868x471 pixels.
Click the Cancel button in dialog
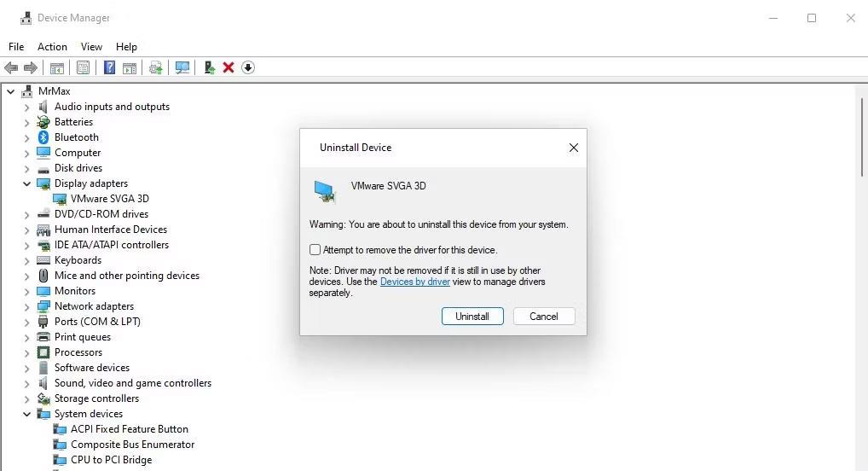click(544, 317)
